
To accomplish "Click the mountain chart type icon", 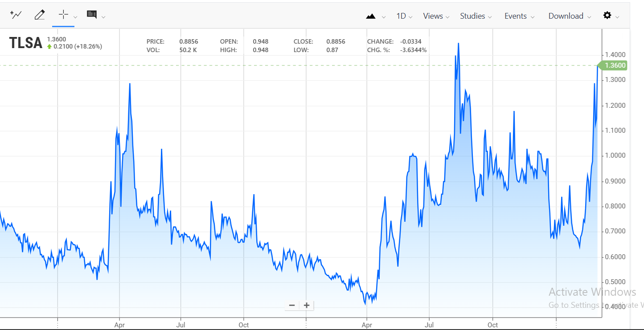I will (x=371, y=16).
